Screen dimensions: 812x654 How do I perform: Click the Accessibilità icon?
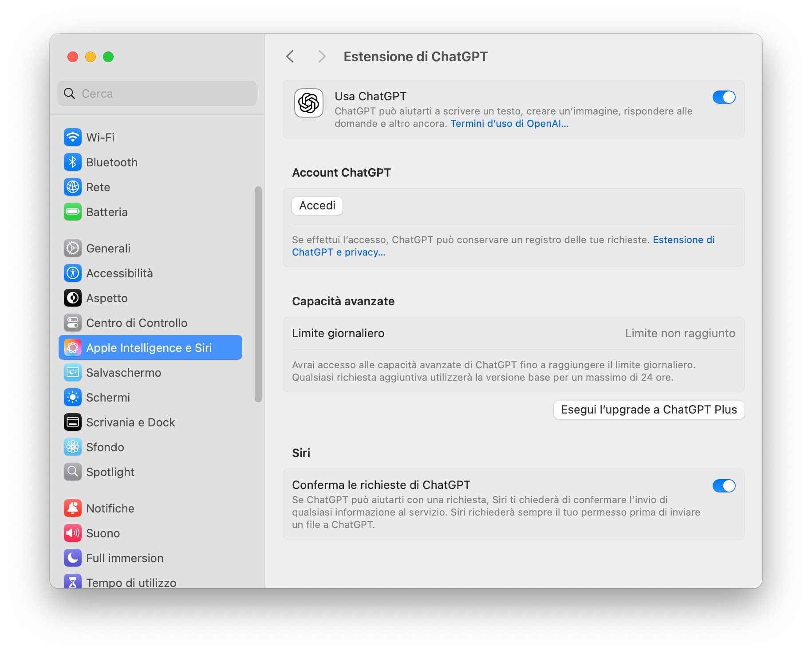point(73,273)
